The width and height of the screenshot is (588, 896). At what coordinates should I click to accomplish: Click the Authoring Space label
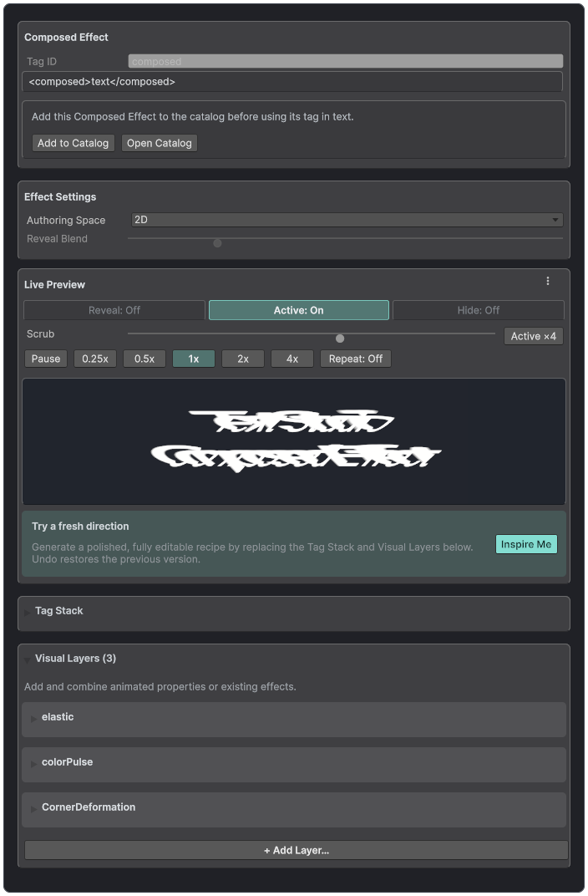click(x=66, y=221)
